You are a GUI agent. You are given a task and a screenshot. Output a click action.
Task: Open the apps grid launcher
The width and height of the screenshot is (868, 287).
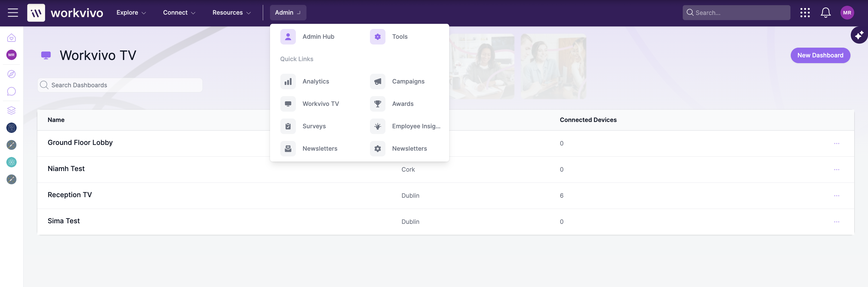pyautogui.click(x=805, y=13)
